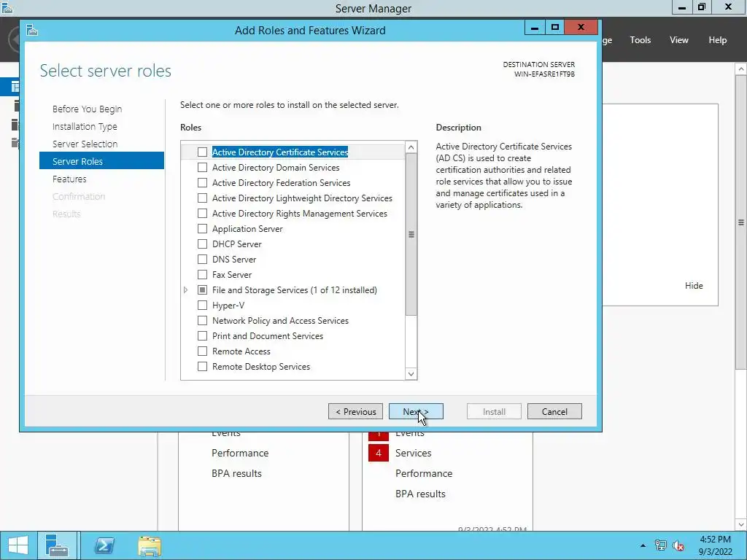Click Server Manager scrollbar down arrow
The width and height of the screenshot is (747, 560).
pos(741,524)
